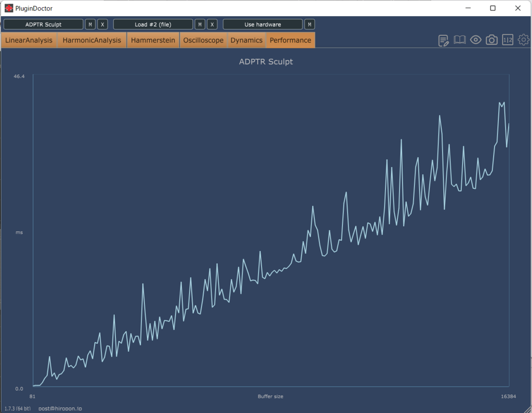The height and width of the screenshot is (413, 532).
Task: Open the Oscilloscope tab
Action: (203, 40)
